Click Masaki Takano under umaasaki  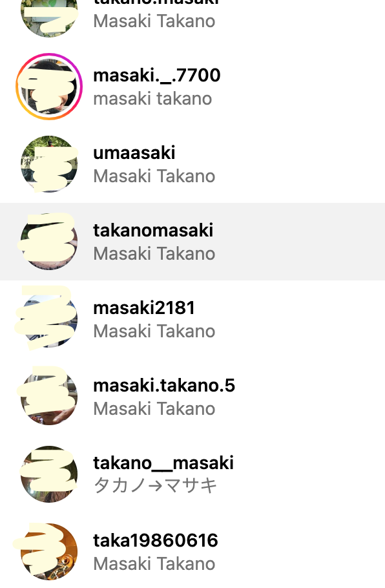154,176
